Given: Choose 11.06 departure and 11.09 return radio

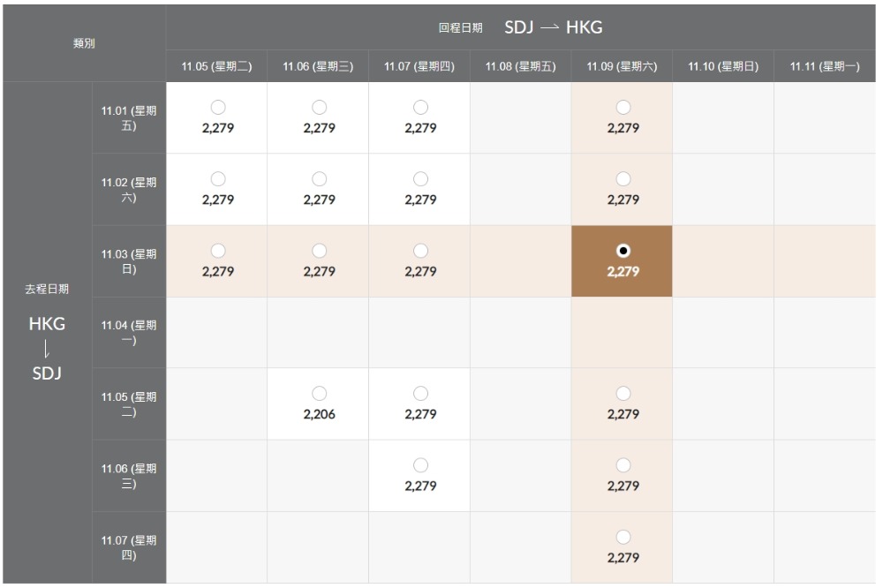Looking at the screenshot, I should (623, 465).
